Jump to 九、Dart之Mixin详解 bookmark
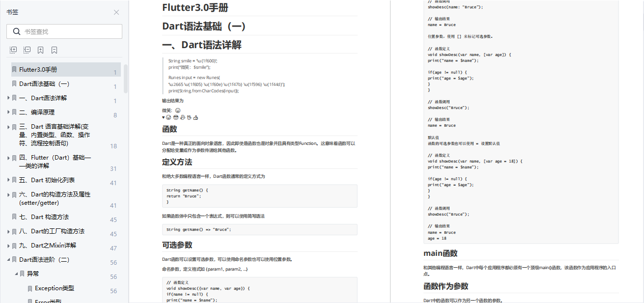This screenshot has width=644, height=303. [48, 245]
